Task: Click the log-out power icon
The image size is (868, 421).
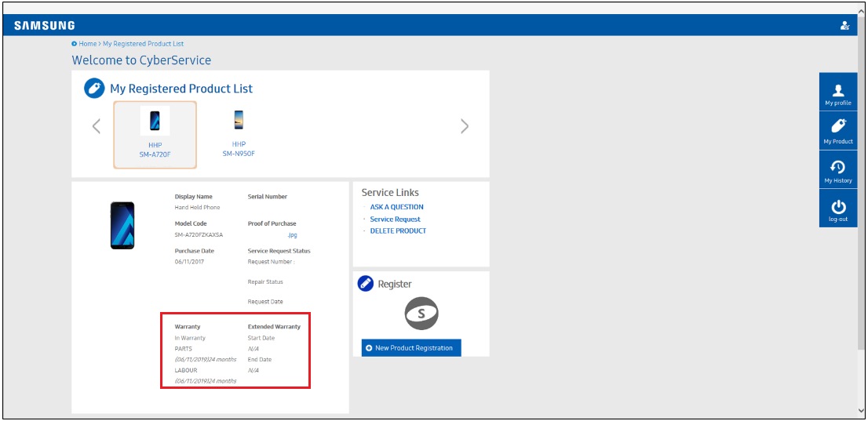Action: click(838, 208)
